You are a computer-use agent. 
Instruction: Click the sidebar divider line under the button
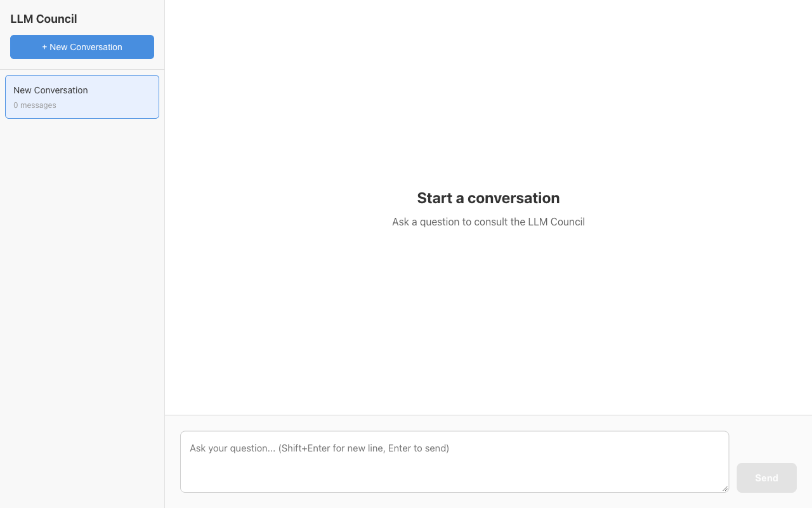(x=82, y=69)
